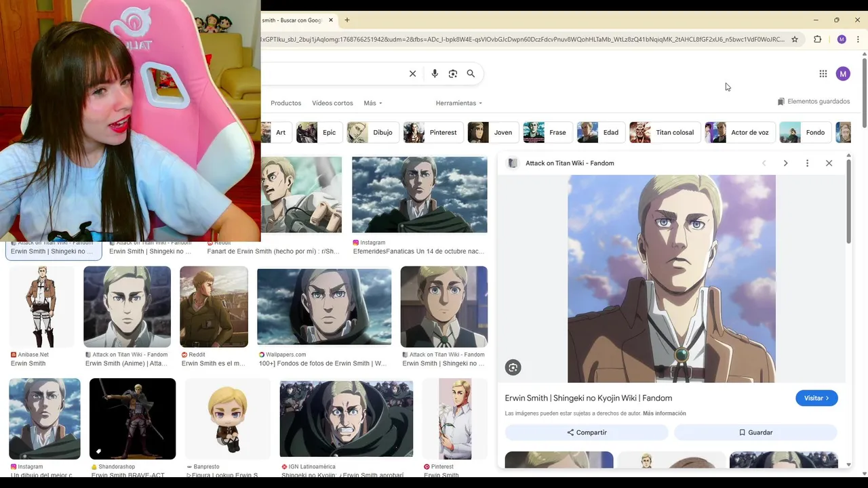Viewport: 868px width, 488px height.
Task: Click the Visitar button
Action: point(816,398)
